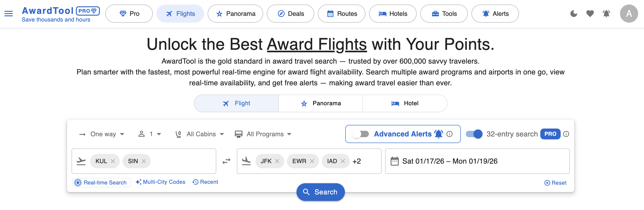
Task: Click info icon next to 32-entry search
Action: (x=566, y=134)
